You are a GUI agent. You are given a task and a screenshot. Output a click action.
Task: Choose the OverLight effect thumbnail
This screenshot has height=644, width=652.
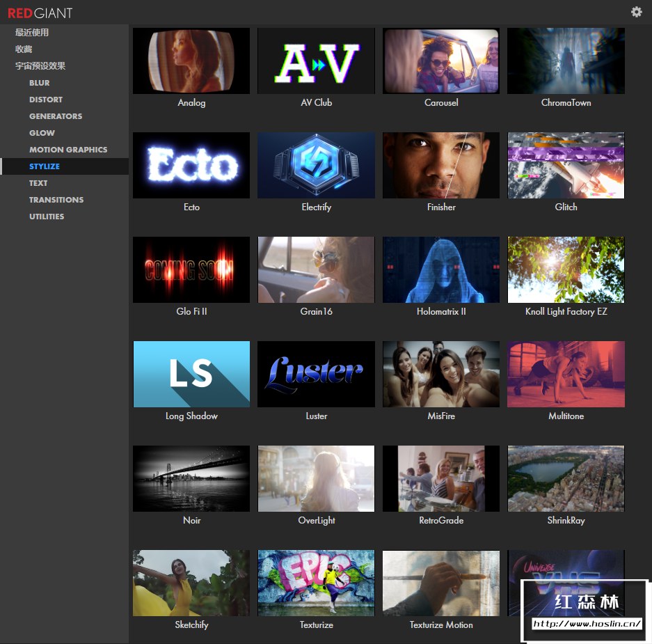(x=316, y=478)
